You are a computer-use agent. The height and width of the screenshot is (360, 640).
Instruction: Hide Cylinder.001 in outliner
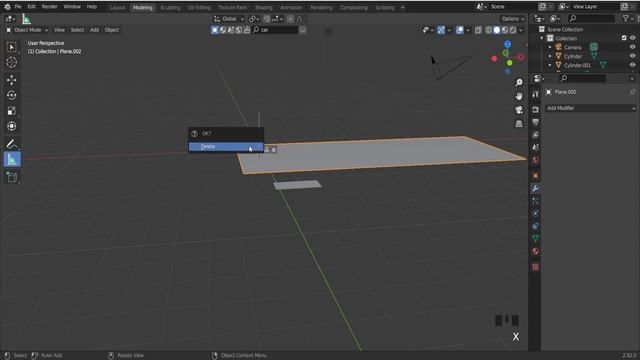click(x=632, y=65)
